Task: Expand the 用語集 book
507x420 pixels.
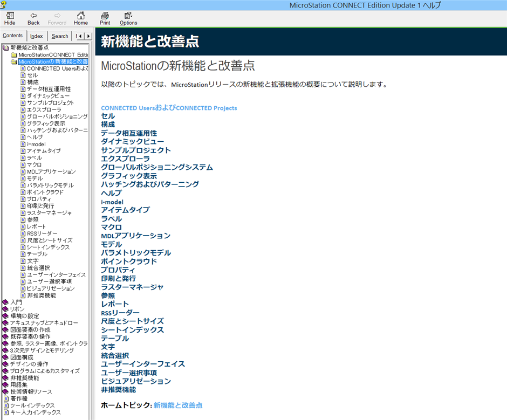Action: coord(5,385)
